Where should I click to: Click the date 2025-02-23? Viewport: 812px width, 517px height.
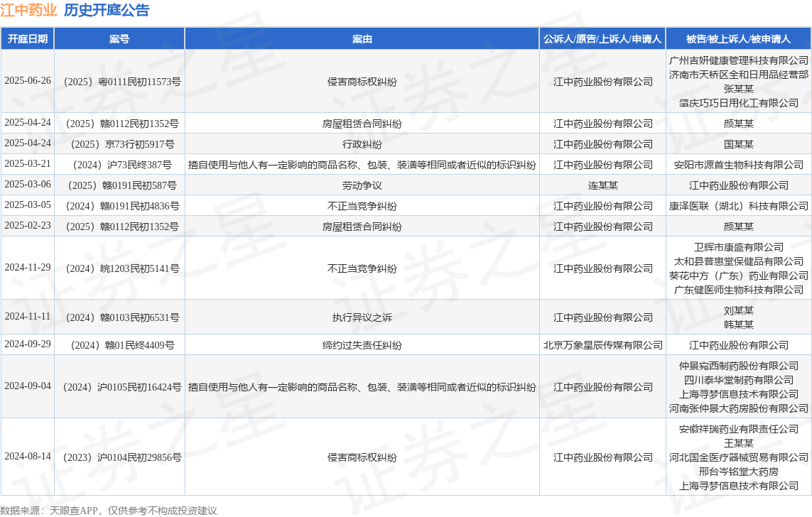click(x=28, y=226)
